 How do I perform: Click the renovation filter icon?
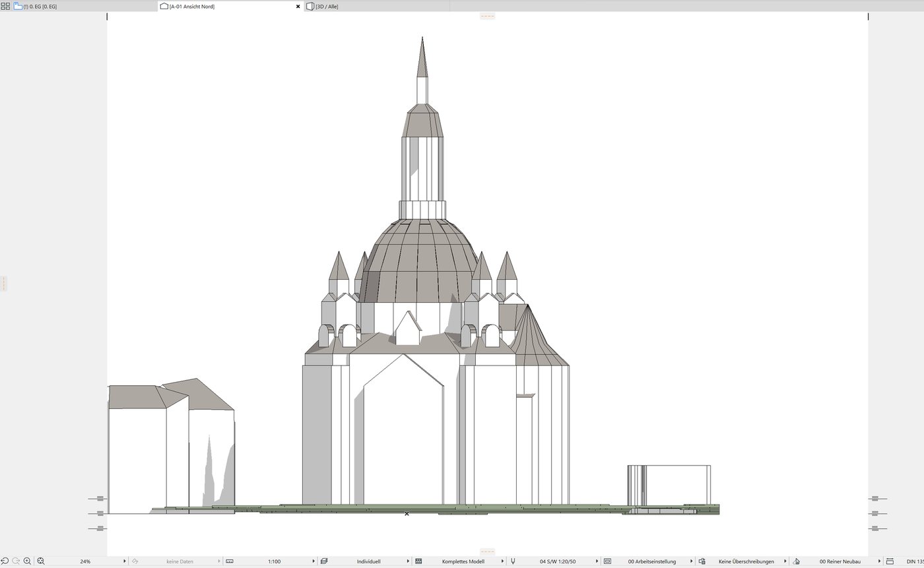point(797,561)
